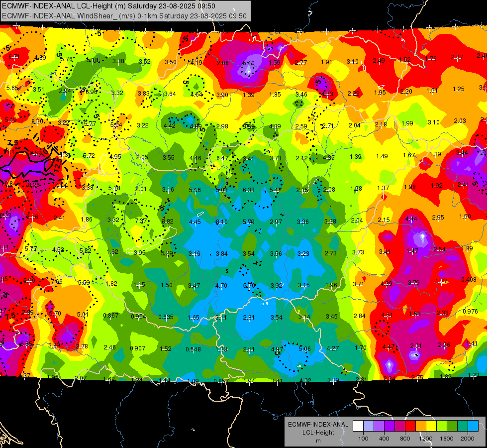The width and height of the screenshot is (487, 448).
Task: Click the LCL-Height title line at top
Action: [x=109, y=6]
